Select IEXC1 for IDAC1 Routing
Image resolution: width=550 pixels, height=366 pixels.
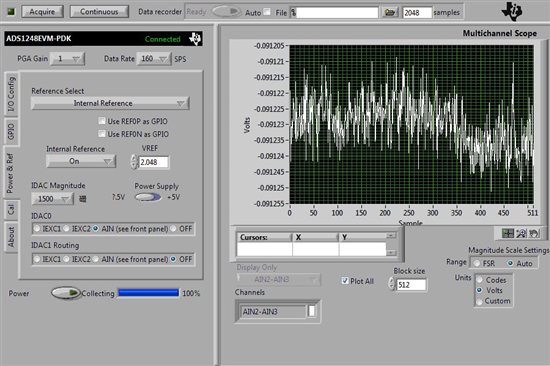(37, 259)
